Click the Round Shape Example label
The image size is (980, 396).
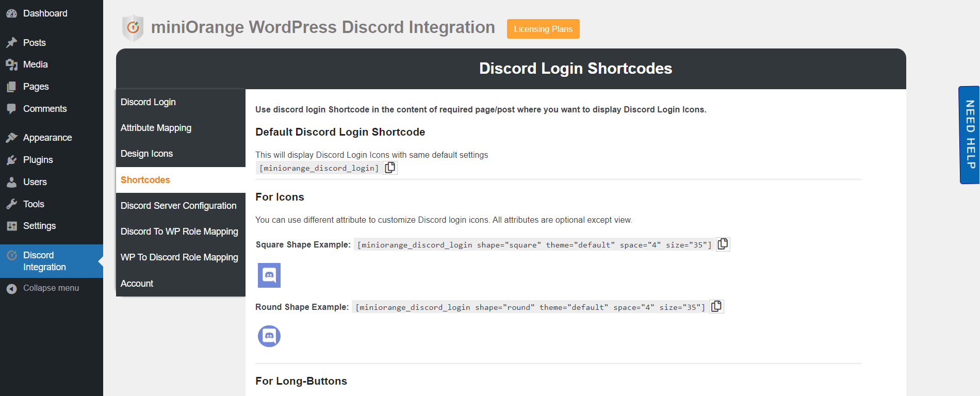[302, 307]
